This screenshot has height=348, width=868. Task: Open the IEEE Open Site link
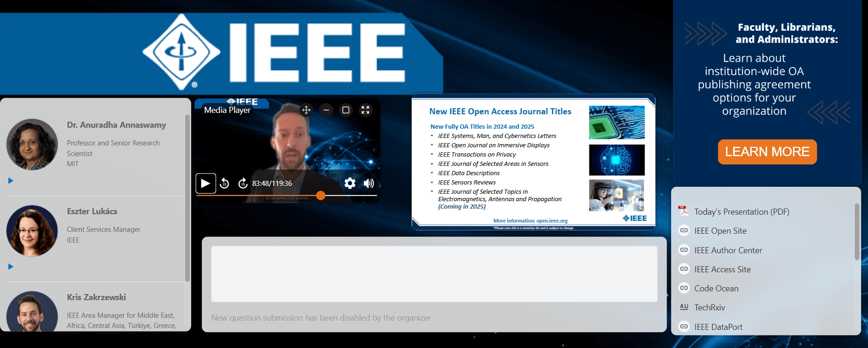point(720,231)
